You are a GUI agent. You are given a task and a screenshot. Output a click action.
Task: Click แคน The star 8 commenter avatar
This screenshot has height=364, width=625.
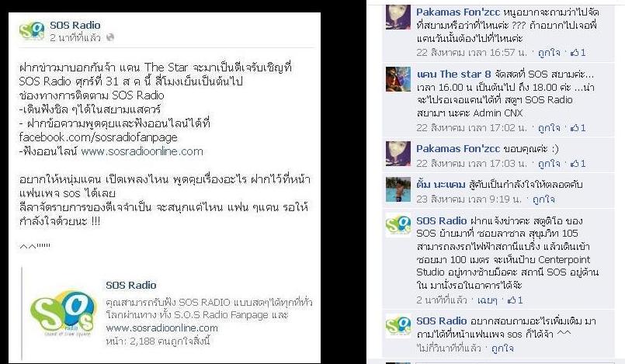(398, 79)
